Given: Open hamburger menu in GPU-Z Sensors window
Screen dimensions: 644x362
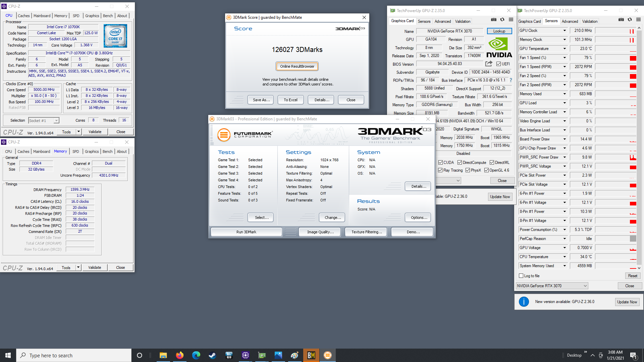Looking at the screenshot, I should 638,20.
